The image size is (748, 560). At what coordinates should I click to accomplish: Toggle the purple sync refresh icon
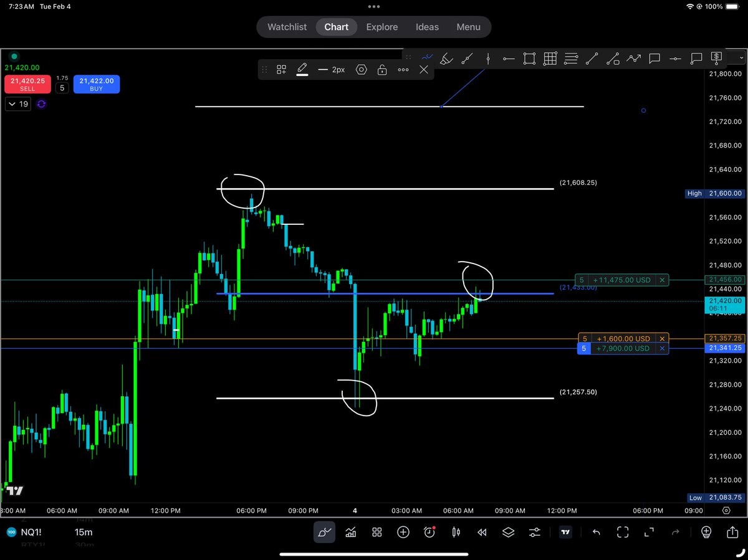point(42,104)
